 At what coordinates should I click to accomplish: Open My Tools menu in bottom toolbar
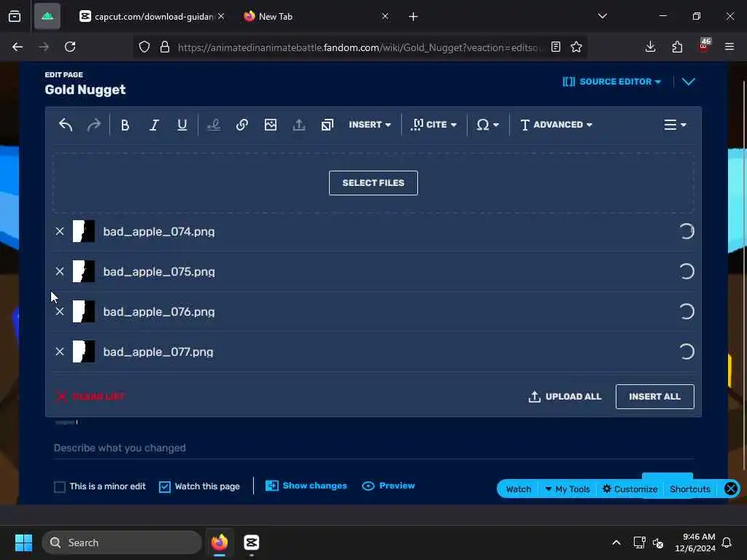coord(568,489)
